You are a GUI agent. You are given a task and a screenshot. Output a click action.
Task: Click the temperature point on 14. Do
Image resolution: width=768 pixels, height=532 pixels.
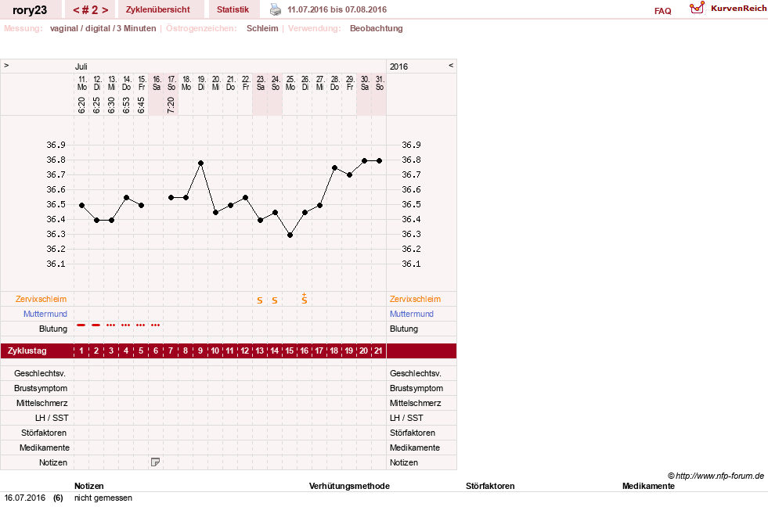click(x=126, y=198)
